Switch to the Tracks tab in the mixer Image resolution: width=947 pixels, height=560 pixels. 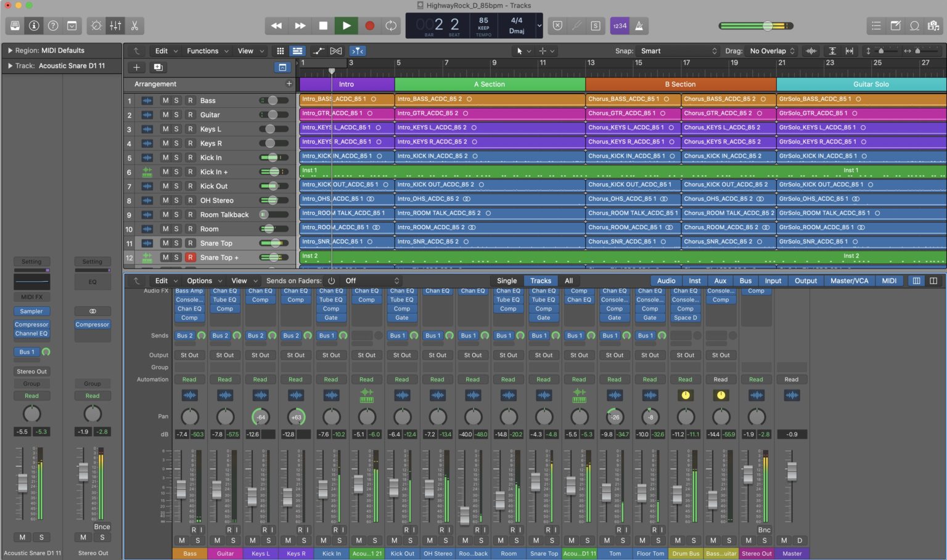coord(541,280)
